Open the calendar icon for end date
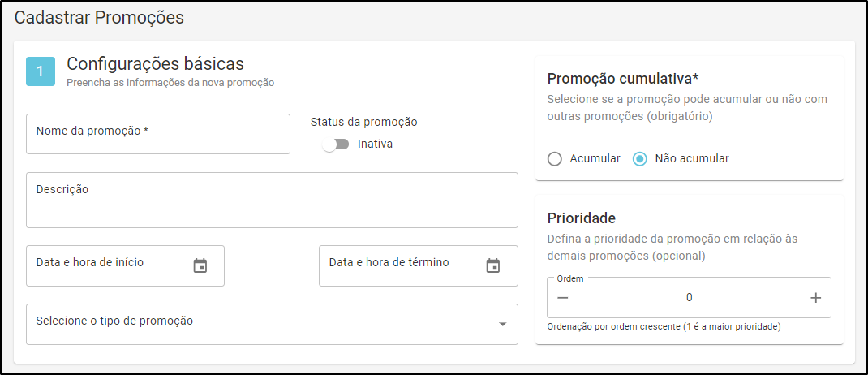 [492, 266]
